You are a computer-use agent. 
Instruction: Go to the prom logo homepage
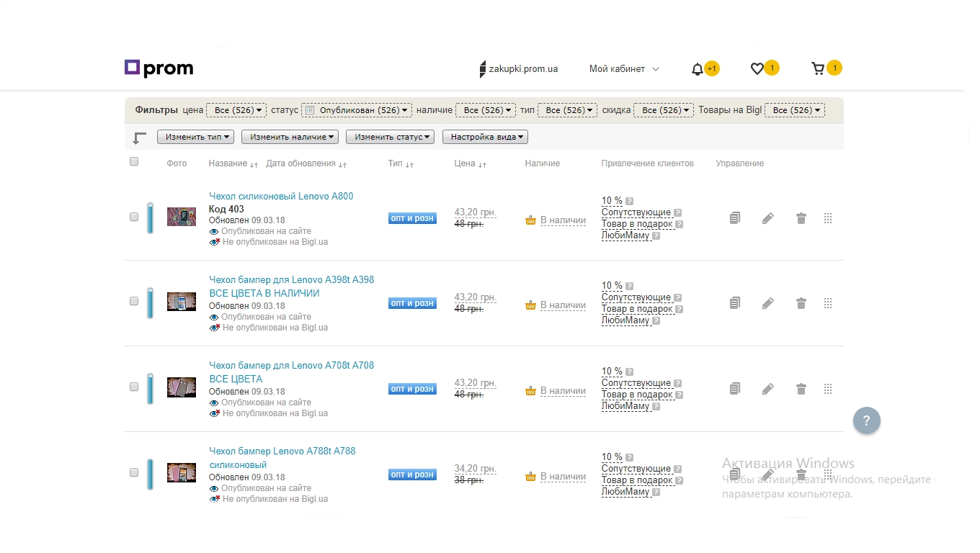[x=159, y=68]
